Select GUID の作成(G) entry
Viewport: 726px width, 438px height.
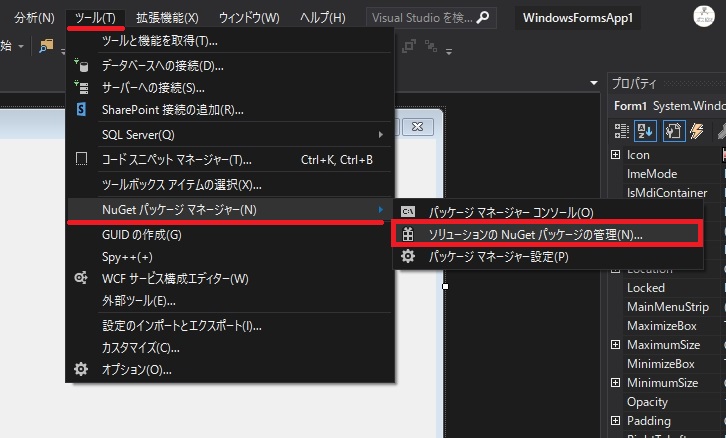point(230,235)
